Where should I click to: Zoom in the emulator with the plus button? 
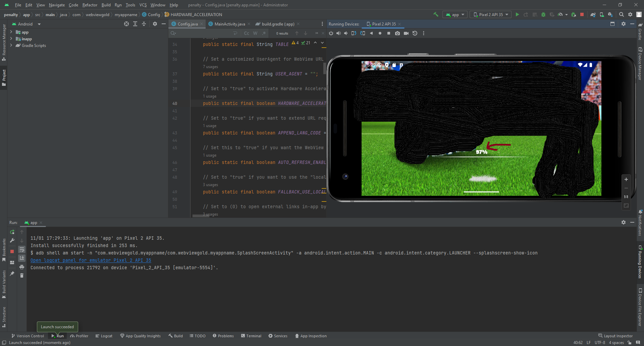626,179
